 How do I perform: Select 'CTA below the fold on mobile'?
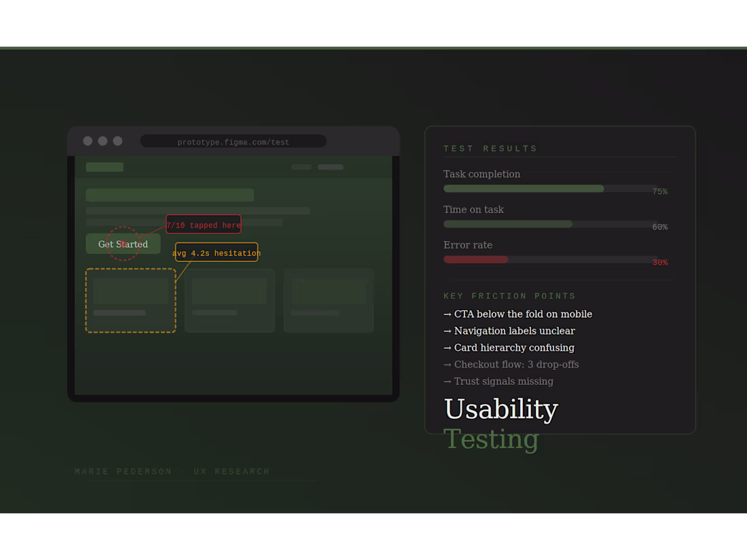[518, 314]
